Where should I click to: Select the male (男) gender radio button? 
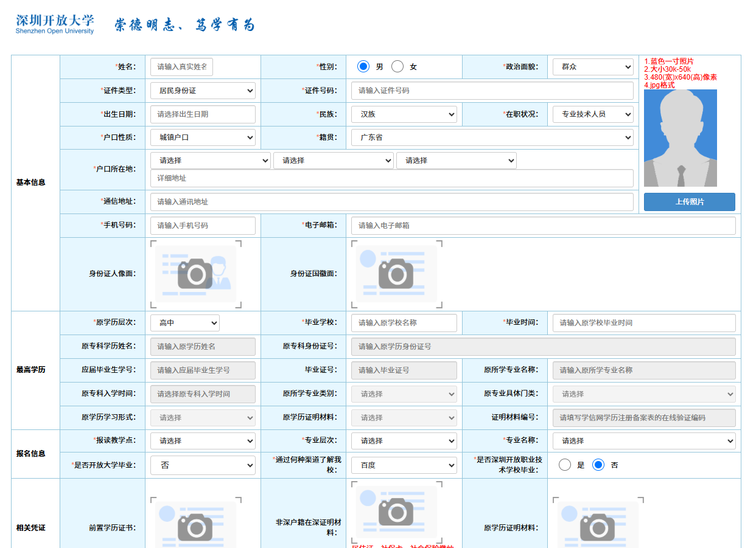[x=363, y=66]
